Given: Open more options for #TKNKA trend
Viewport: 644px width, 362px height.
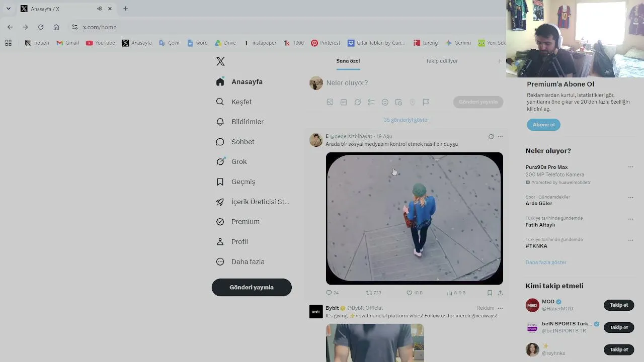Looking at the screenshot, I should [630, 240].
